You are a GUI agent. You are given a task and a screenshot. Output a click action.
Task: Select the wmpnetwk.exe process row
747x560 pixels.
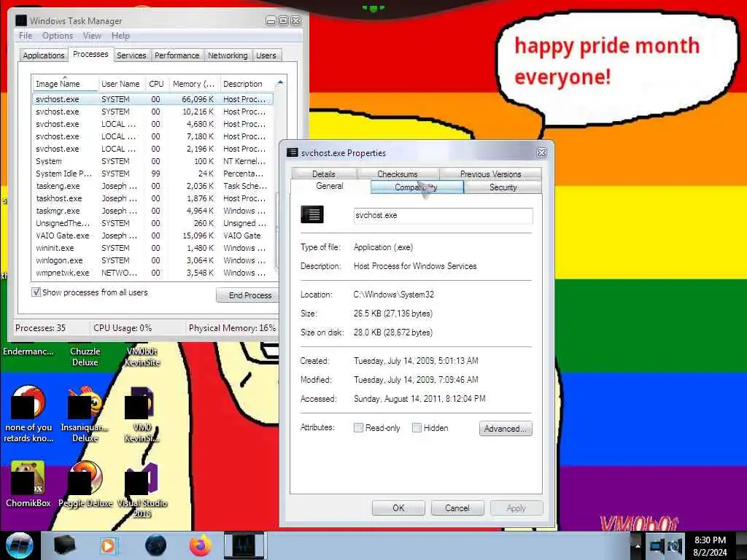point(152,273)
